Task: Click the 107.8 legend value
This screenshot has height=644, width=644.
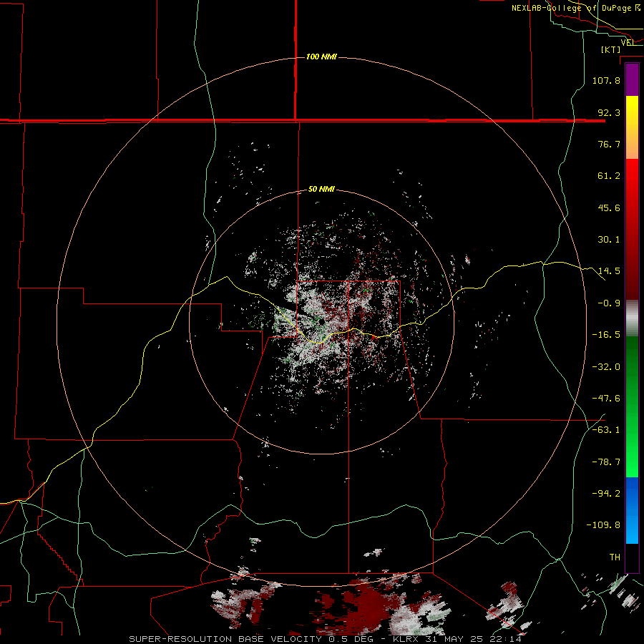Action: coord(606,80)
